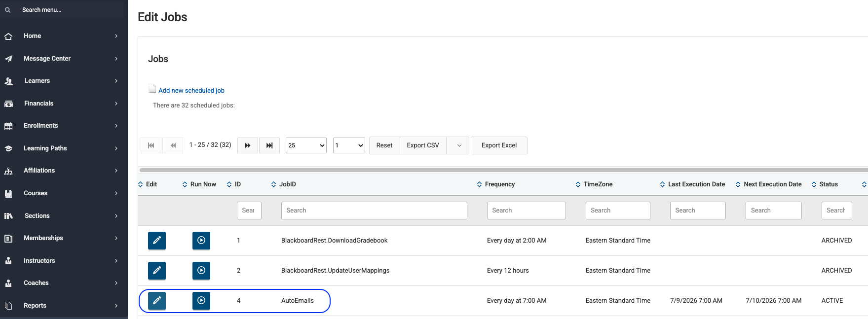Click the Instructors icon
868x319 pixels.
pyautogui.click(x=8, y=261)
